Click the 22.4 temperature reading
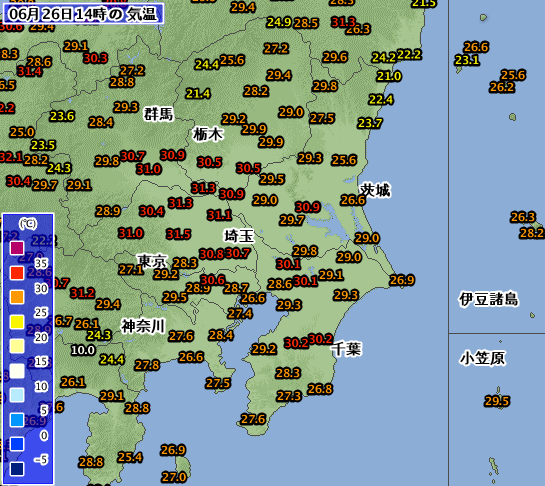Image resolution: width=545 pixels, height=486 pixels. [381, 100]
